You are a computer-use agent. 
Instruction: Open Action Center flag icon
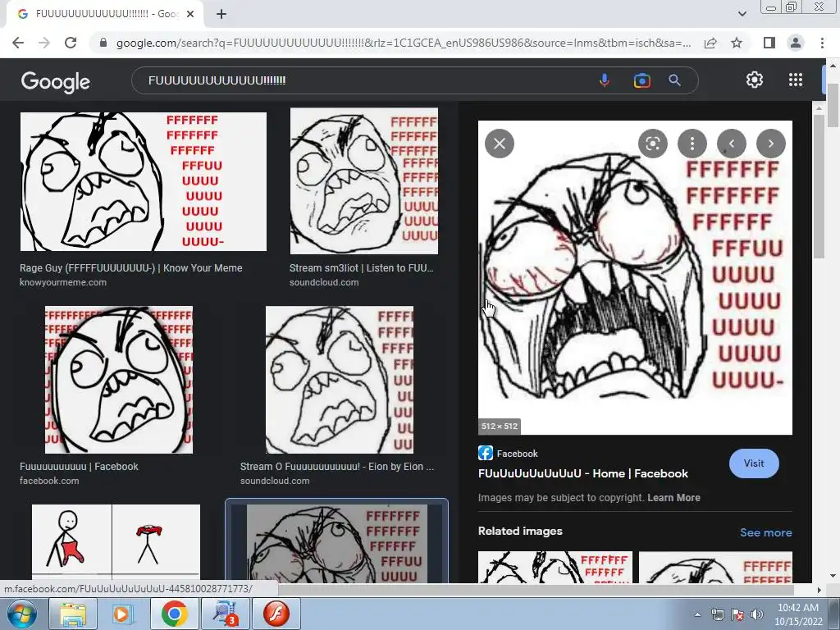[x=737, y=614]
